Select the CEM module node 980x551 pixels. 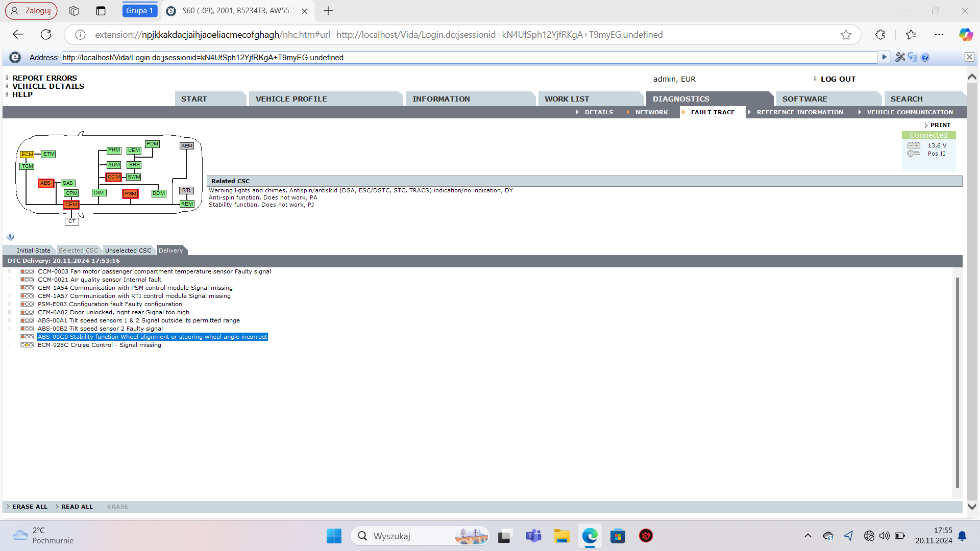[71, 205]
